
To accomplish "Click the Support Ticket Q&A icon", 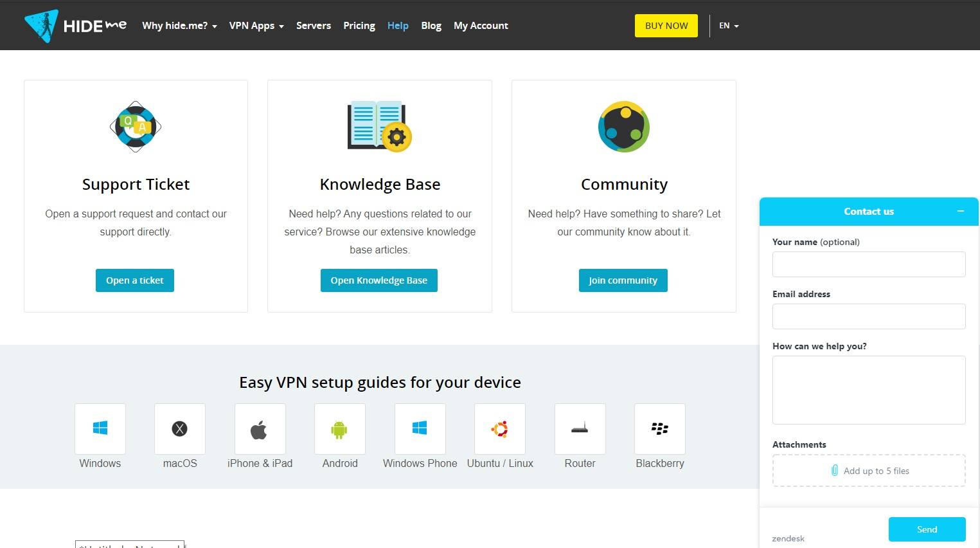I will pos(135,127).
